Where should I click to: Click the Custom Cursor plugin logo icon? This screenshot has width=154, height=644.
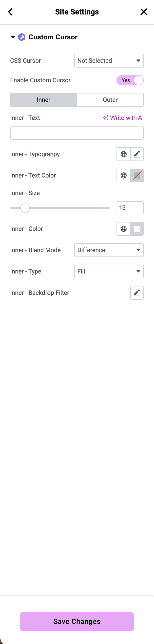(22, 37)
